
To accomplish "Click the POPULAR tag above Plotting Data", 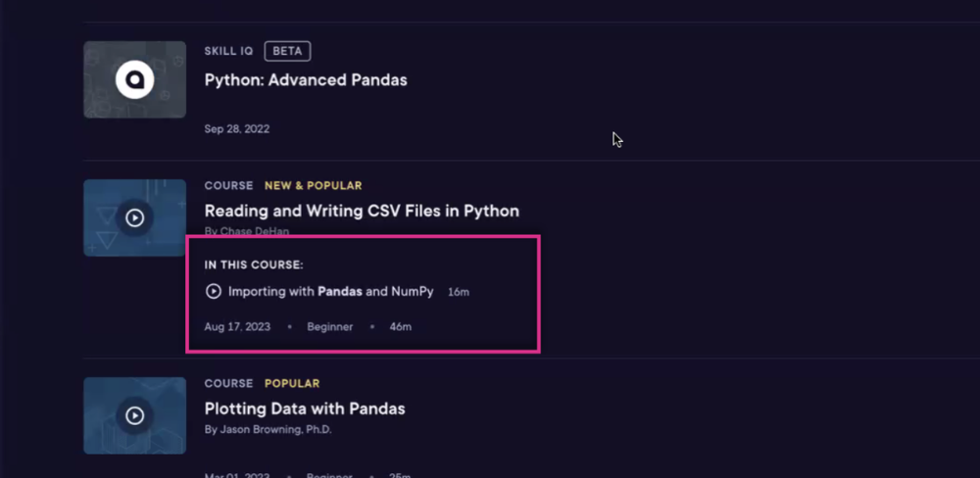I will click(292, 383).
